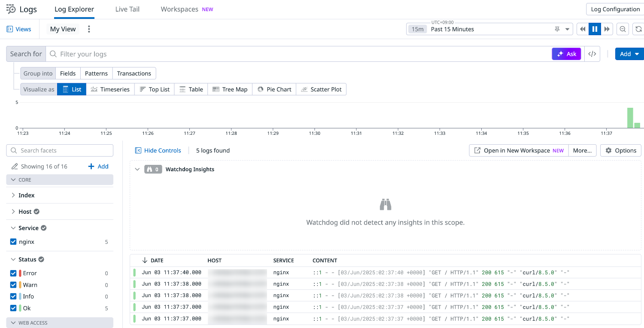Image resolution: width=644 pixels, height=328 pixels.
Task: Edit shown facets with pencil icon
Action: pos(15,167)
